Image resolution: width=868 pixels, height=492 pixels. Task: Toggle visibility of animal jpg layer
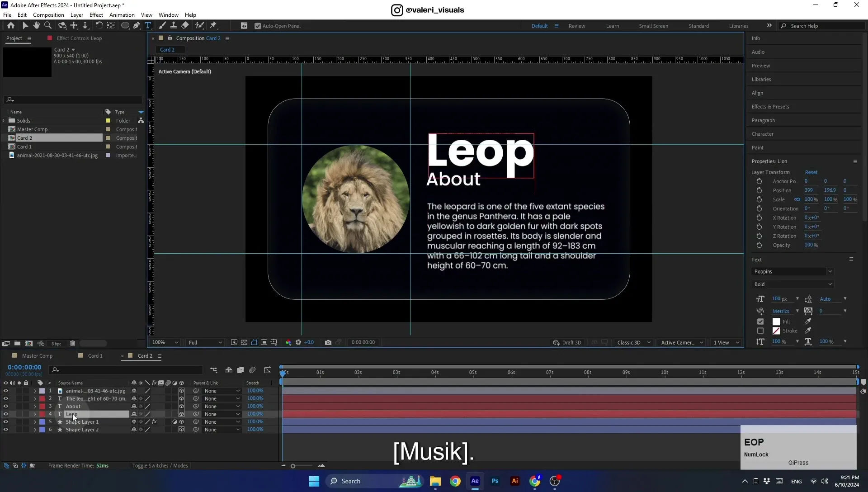pyautogui.click(x=5, y=391)
